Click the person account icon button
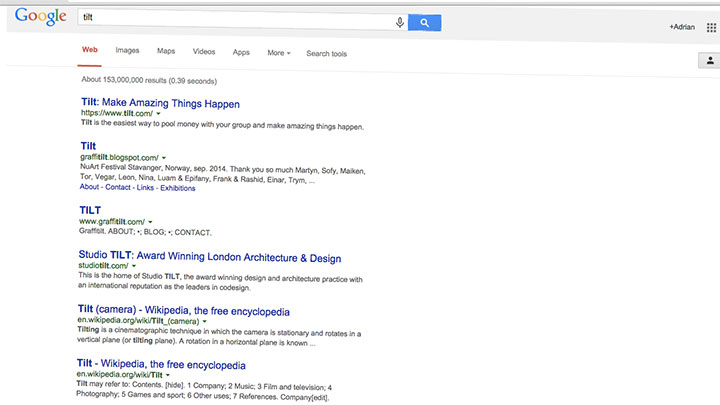The height and width of the screenshot is (405, 720). (x=709, y=60)
